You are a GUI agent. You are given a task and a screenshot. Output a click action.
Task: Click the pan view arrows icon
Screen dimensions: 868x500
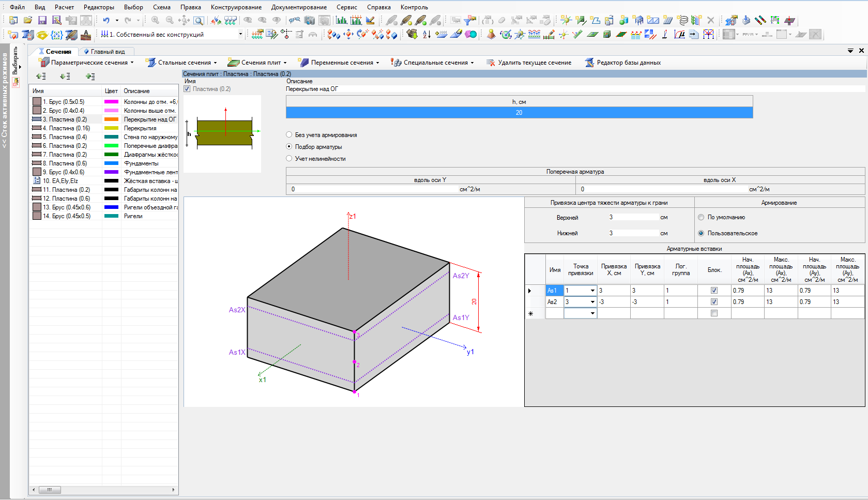click(x=184, y=20)
